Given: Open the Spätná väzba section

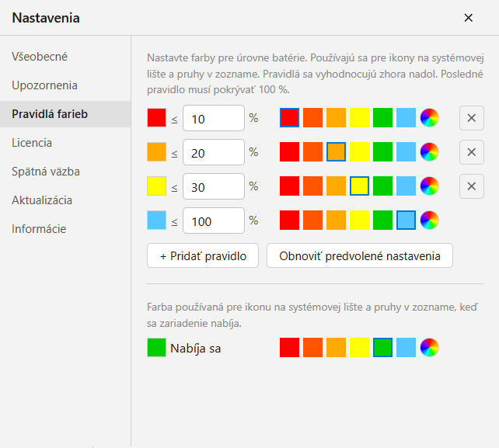Looking at the screenshot, I should click(x=65, y=172).
